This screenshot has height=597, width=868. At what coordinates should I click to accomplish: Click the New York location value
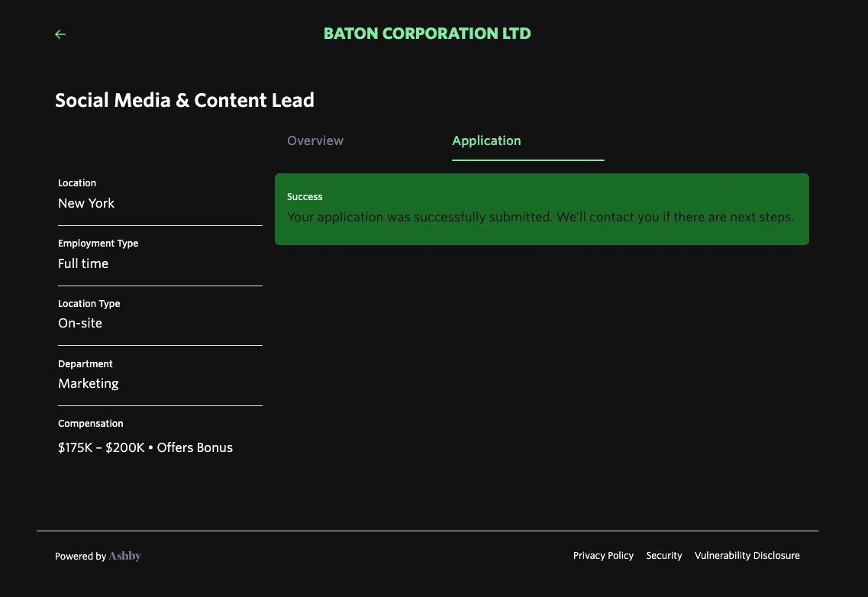86,203
